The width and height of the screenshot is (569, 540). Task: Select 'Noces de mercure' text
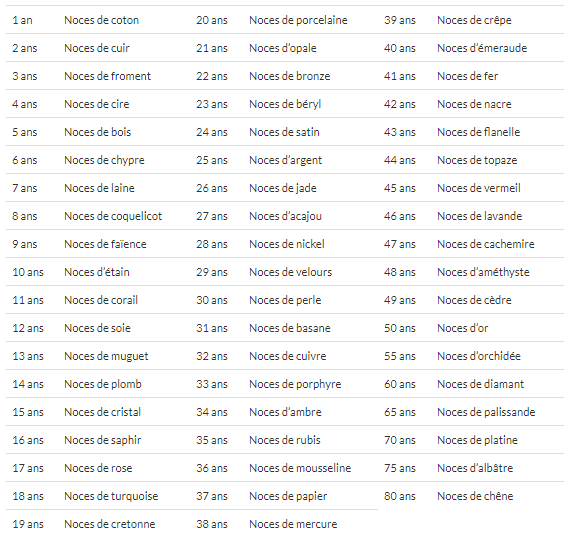(x=293, y=524)
